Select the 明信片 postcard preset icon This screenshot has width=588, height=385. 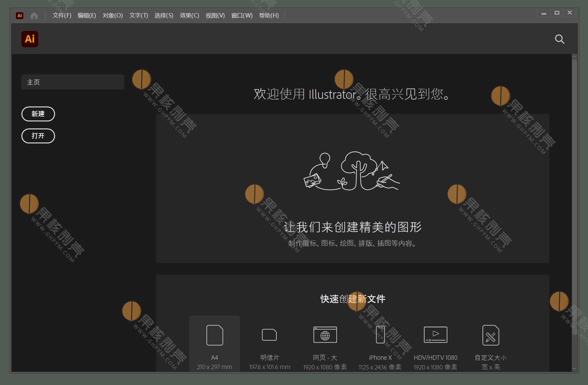pos(270,335)
